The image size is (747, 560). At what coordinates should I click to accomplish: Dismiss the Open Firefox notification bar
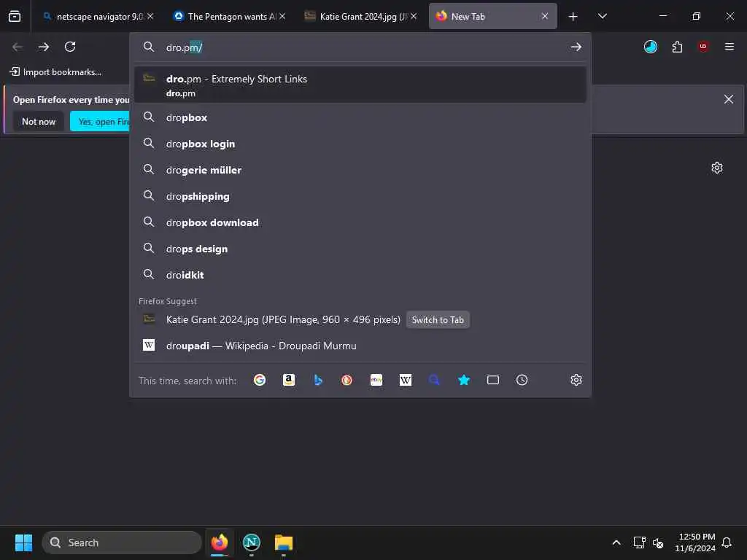(x=729, y=99)
